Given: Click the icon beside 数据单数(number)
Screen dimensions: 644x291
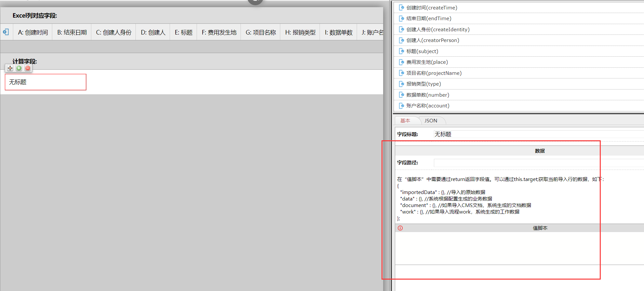Looking at the screenshot, I should coord(401,95).
